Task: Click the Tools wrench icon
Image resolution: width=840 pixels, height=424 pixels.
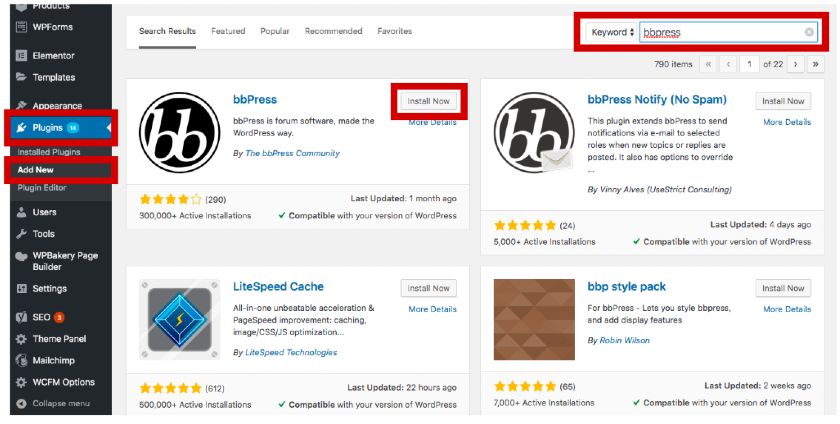Action: coord(21,234)
